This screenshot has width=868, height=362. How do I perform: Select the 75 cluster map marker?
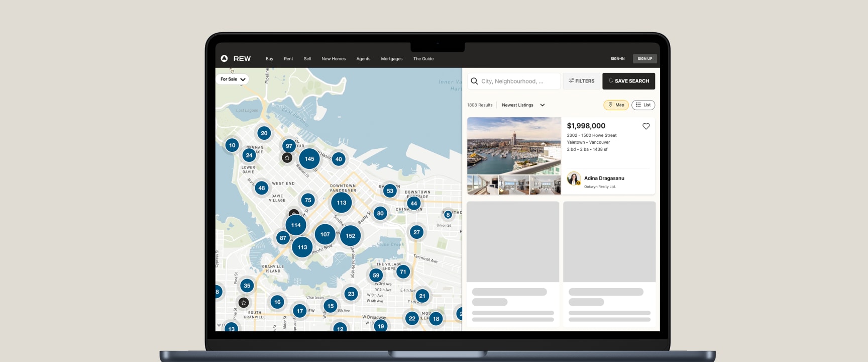click(308, 200)
